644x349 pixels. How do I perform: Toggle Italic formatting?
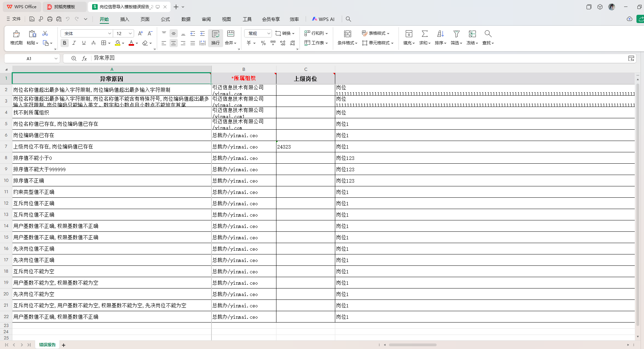click(x=74, y=43)
